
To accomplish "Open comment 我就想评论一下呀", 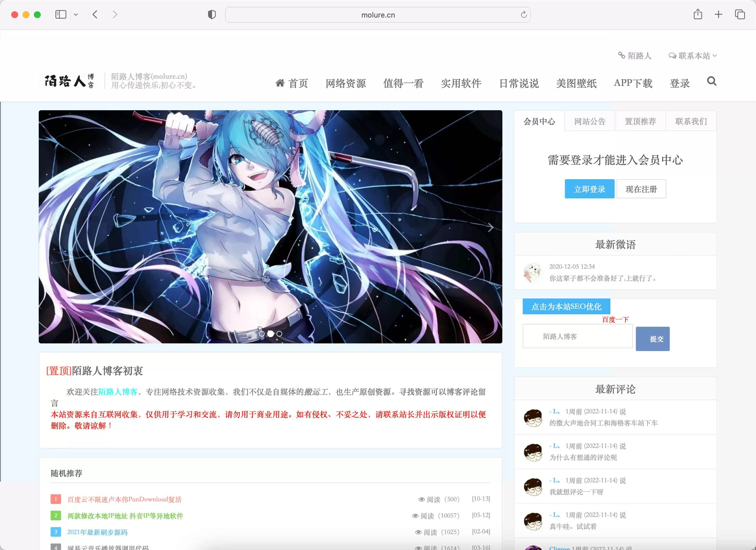I will coord(576,492).
